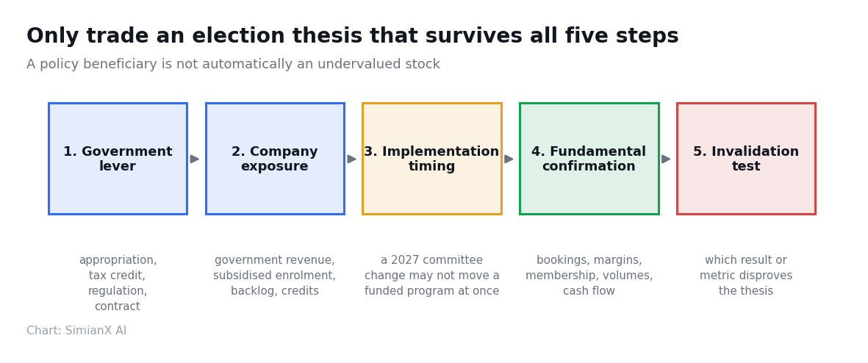This screenshot has width=868, height=363.
Task: Select the 5. Invalidation test box
Action: coord(746,159)
